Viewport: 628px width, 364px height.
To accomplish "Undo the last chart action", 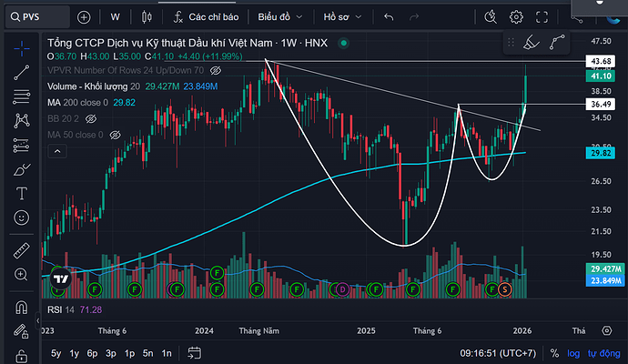I will tap(389, 17).
